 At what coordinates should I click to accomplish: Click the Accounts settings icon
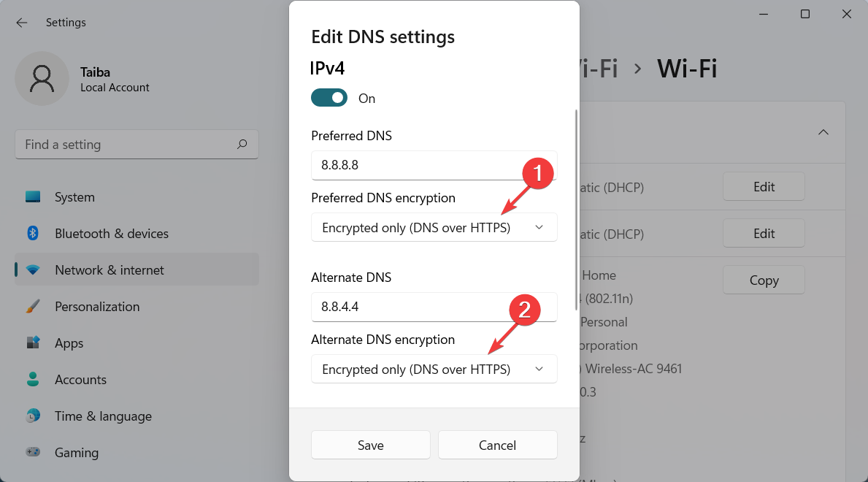coord(33,379)
